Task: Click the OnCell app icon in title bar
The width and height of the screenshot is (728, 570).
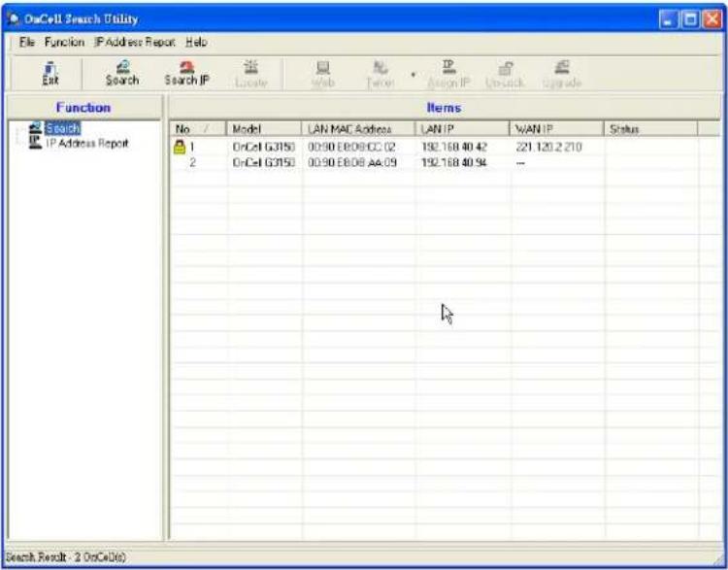Action: [x=14, y=19]
